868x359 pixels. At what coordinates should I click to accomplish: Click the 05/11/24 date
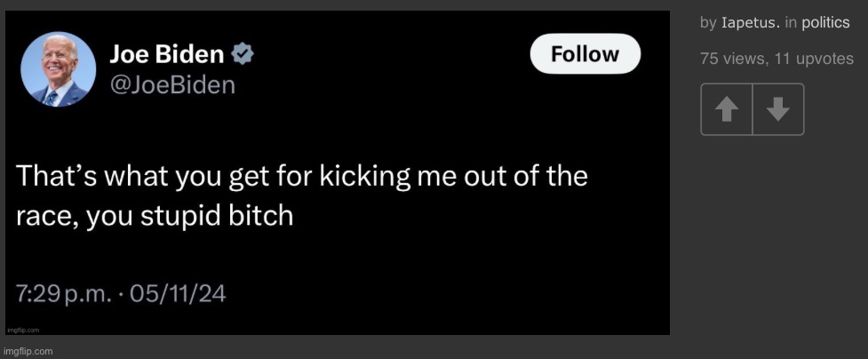tap(177, 293)
